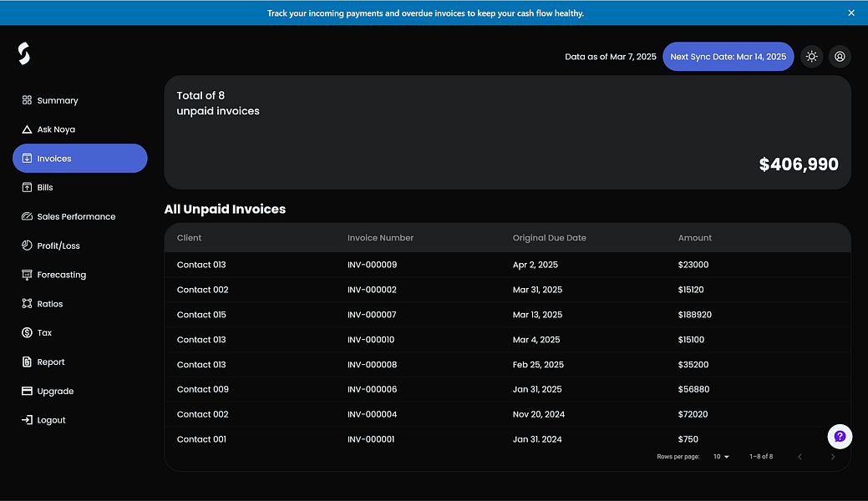
Task: Click the Bills icon in sidebar
Action: [27, 188]
